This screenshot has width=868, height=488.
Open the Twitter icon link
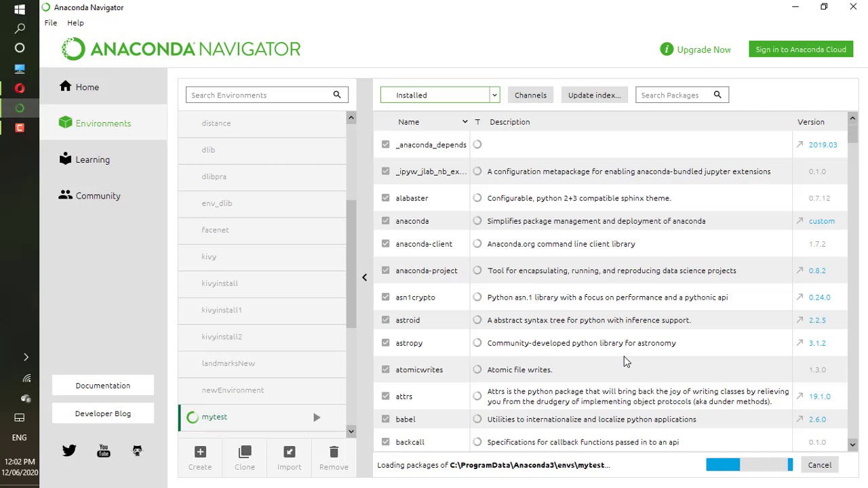(x=69, y=451)
